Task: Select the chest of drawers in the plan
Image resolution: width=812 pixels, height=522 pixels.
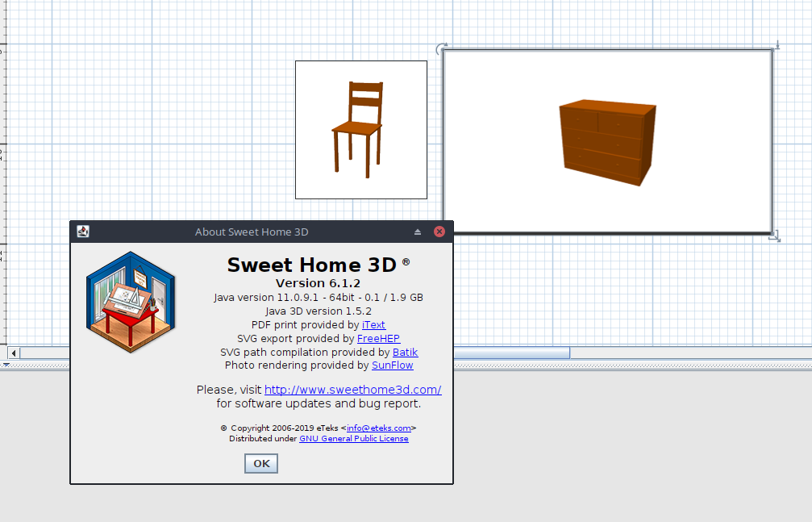Action: pos(607,141)
